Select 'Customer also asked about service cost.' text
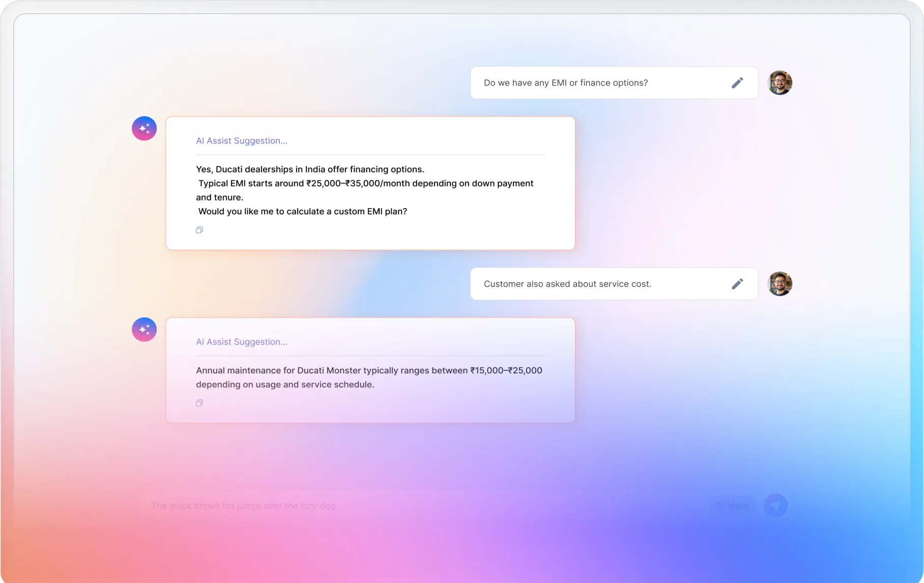Image resolution: width=924 pixels, height=583 pixels. [567, 284]
